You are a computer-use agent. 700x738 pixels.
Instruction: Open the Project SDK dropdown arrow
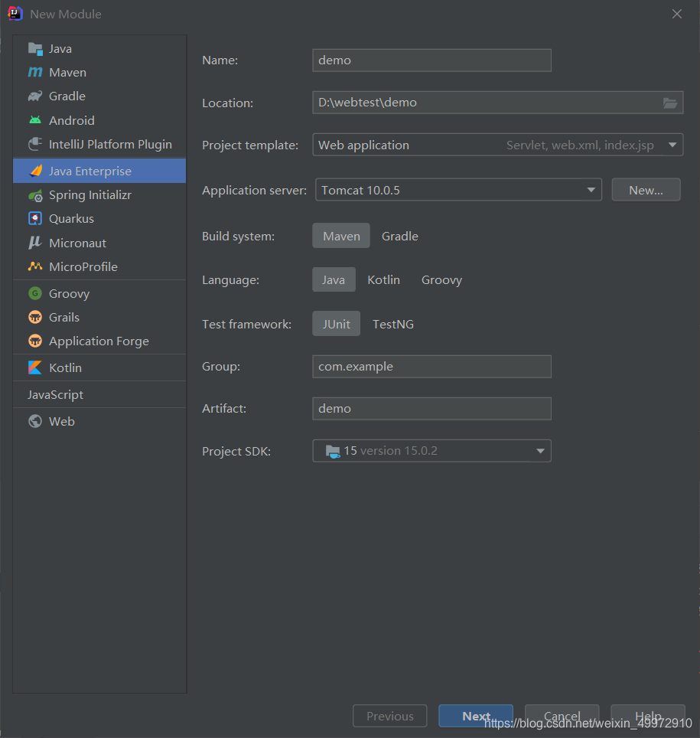(x=541, y=451)
